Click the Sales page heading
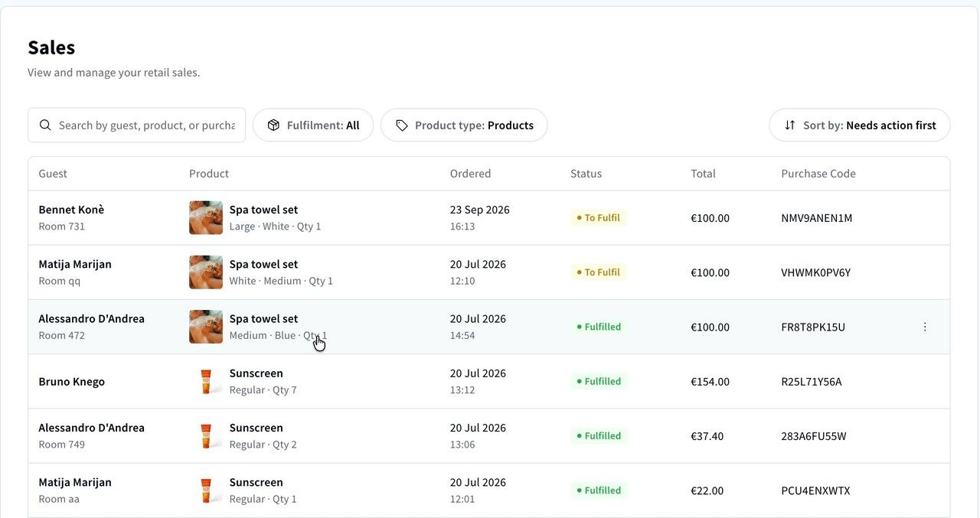 coord(51,47)
